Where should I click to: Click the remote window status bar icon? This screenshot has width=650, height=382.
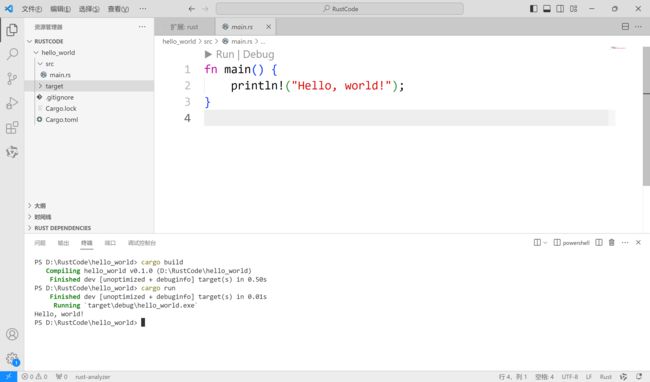point(8,377)
